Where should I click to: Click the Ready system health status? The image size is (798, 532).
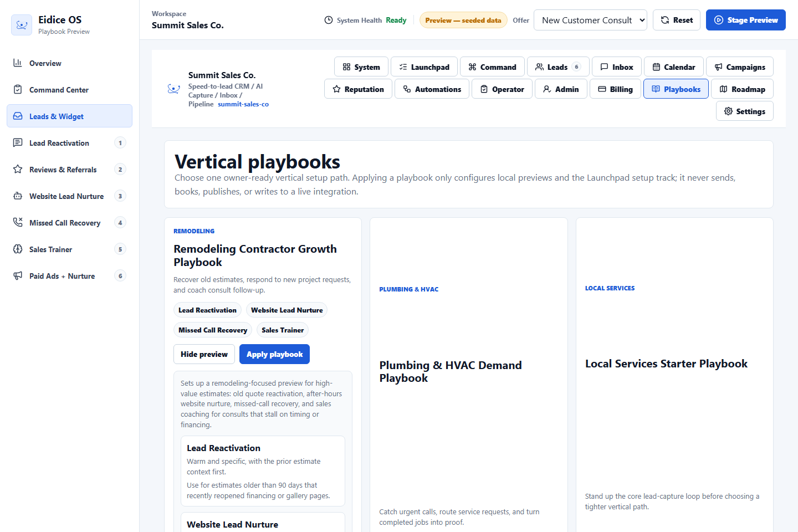396,20
